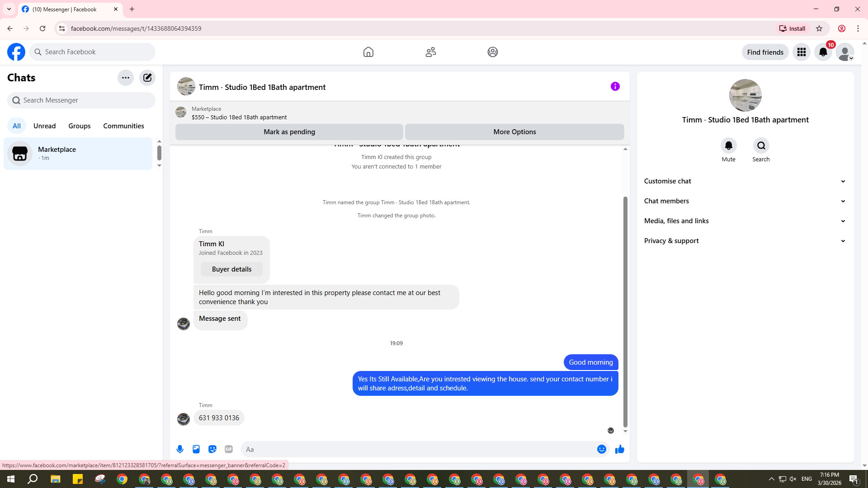Toggle the conversation information panel
This screenshot has width=868, height=488.
(615, 86)
